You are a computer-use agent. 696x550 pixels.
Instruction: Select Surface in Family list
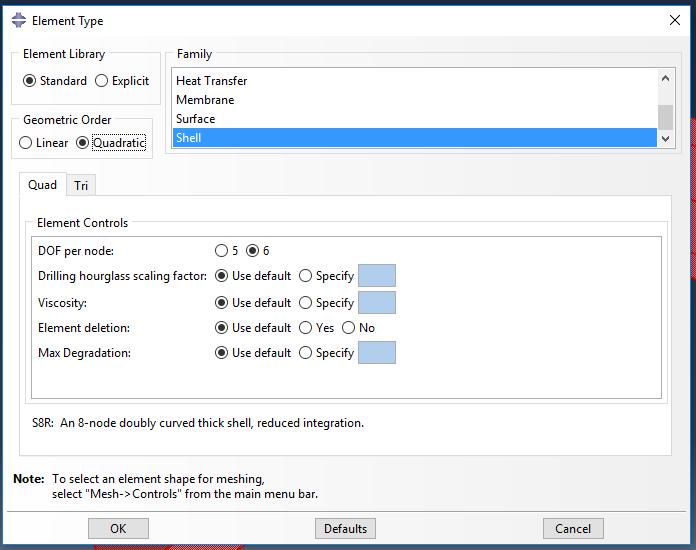click(415, 119)
